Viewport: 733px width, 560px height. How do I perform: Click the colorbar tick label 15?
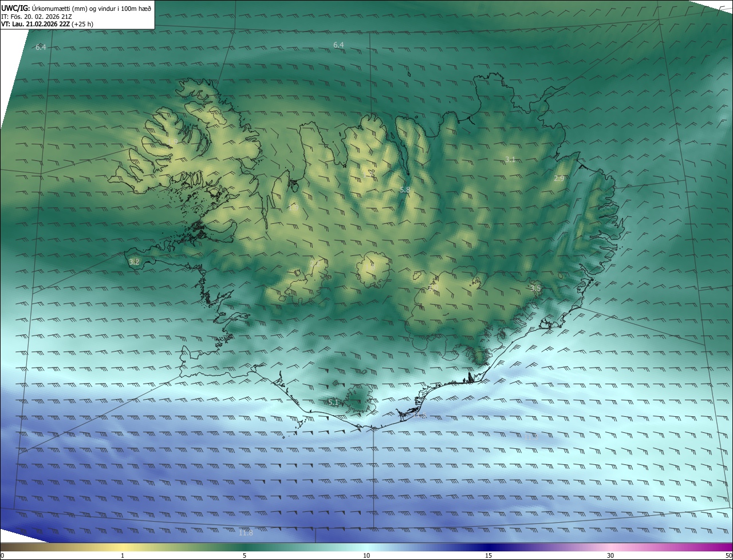(488, 555)
